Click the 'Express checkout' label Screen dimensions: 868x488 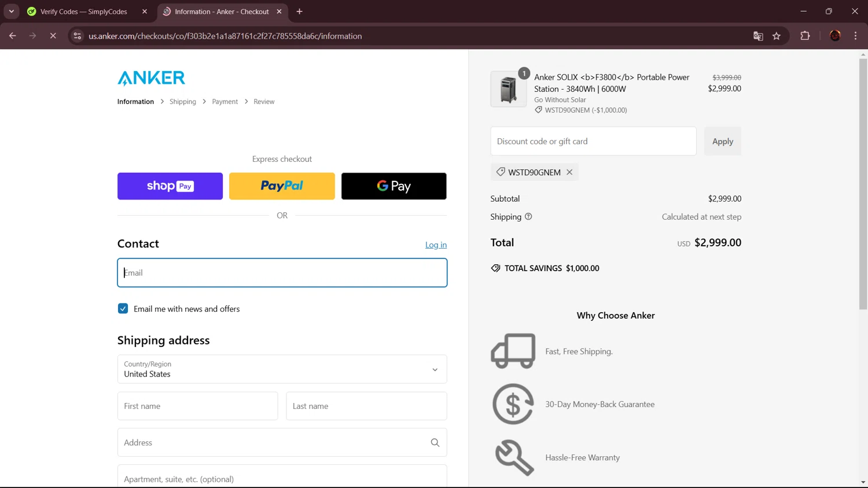[x=282, y=159]
